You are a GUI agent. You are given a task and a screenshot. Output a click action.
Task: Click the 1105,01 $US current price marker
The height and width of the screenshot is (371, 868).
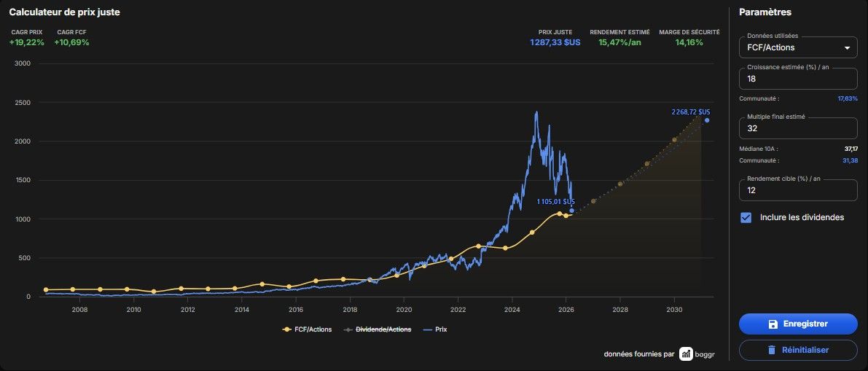(x=572, y=211)
